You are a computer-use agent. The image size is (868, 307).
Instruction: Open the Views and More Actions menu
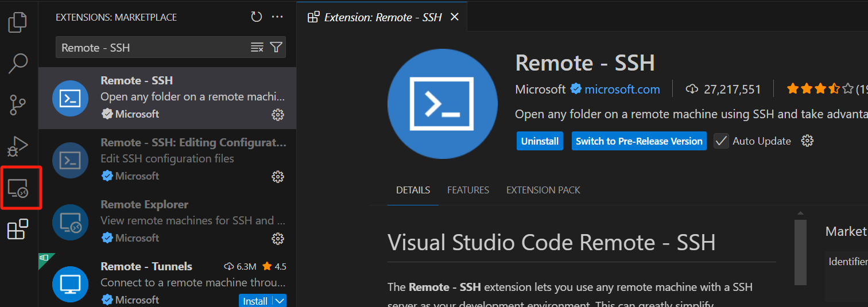(277, 17)
